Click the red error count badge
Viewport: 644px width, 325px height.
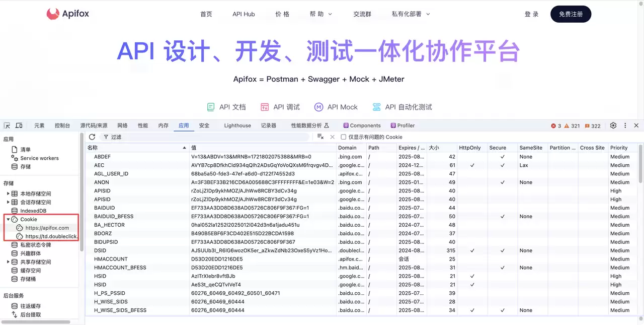tap(556, 126)
